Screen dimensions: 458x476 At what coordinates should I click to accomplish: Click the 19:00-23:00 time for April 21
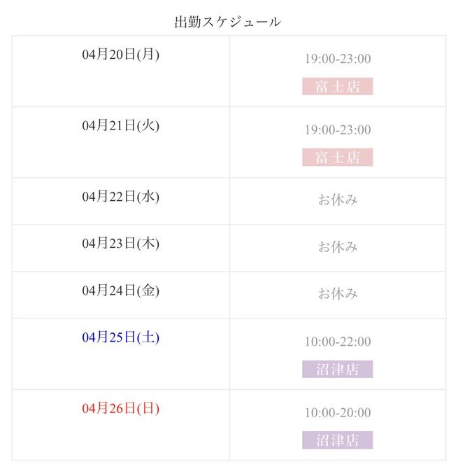337,129
